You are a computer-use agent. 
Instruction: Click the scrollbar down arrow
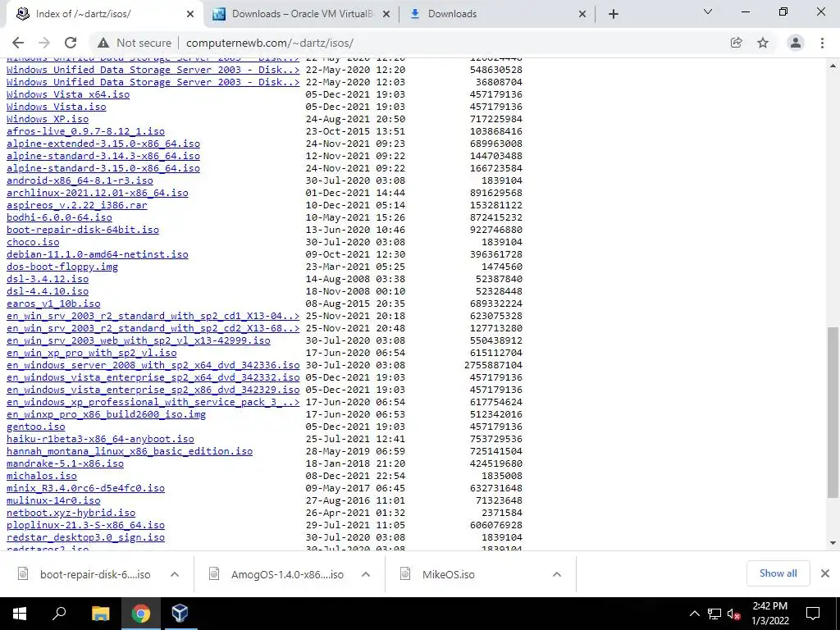point(833,543)
